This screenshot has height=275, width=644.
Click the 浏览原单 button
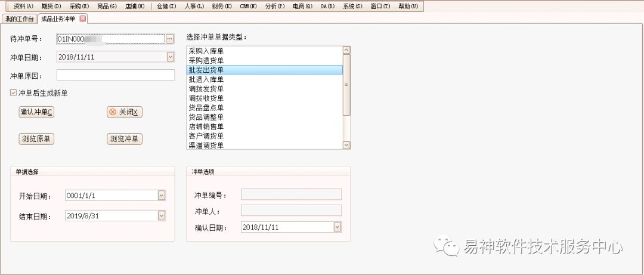point(37,139)
